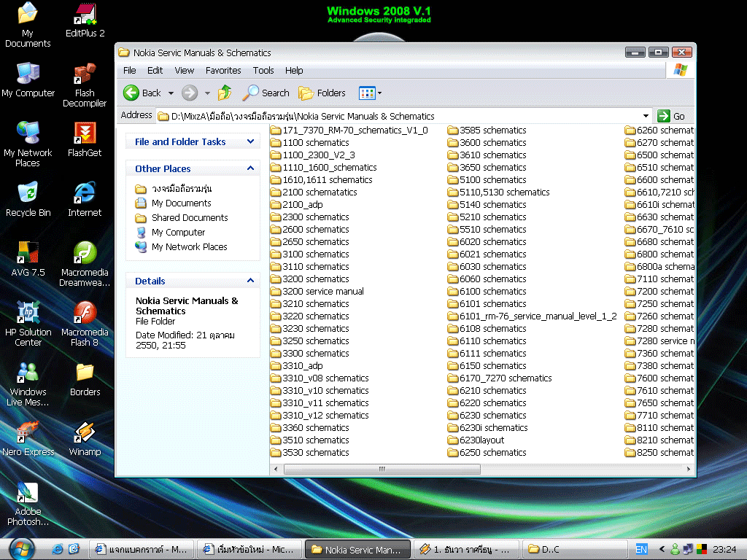747x560 pixels.
Task: Launch Nero Express desktop shortcut
Action: (28, 439)
